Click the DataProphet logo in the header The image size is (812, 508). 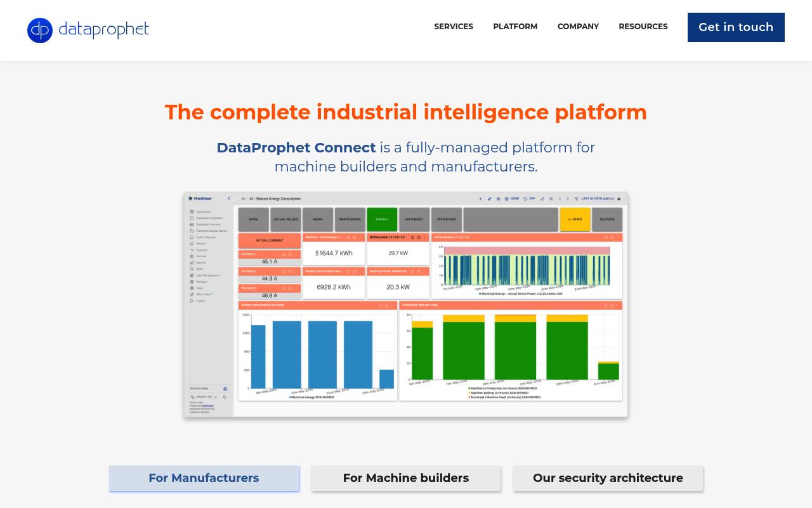click(88, 30)
